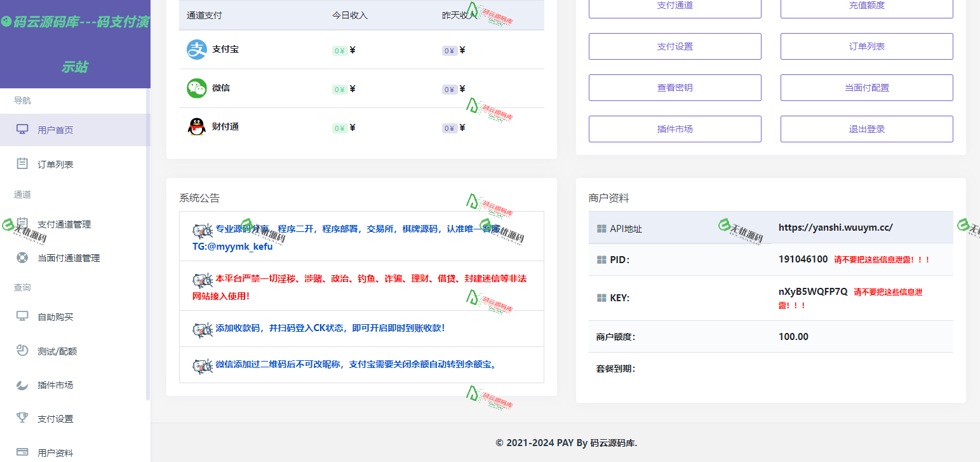Click the screen icon beside 自助购买
Viewport: 980px width, 462px height.
pos(23,316)
